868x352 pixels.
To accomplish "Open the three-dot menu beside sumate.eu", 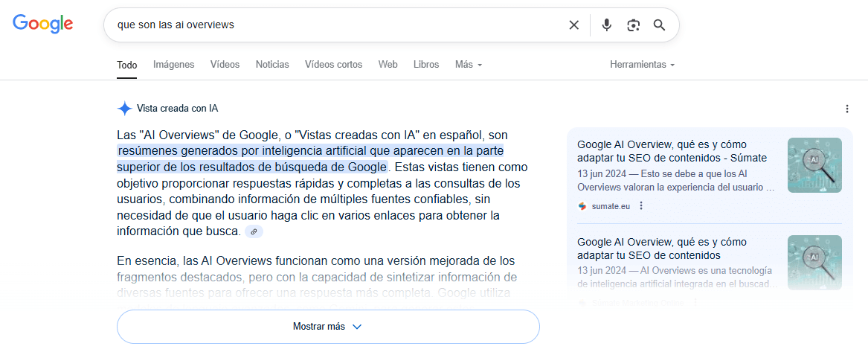I will coord(641,206).
